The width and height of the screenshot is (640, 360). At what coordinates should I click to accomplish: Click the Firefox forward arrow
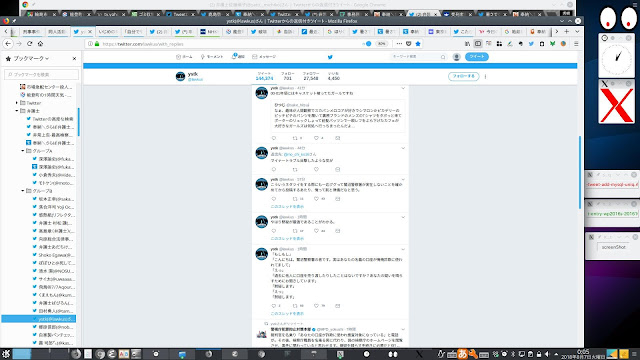[x=19, y=44]
